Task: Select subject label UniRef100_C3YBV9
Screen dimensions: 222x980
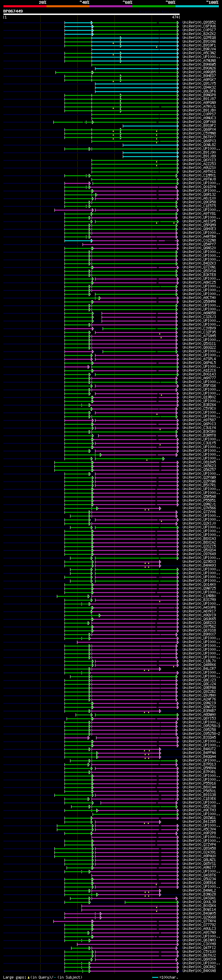Action: point(199,329)
